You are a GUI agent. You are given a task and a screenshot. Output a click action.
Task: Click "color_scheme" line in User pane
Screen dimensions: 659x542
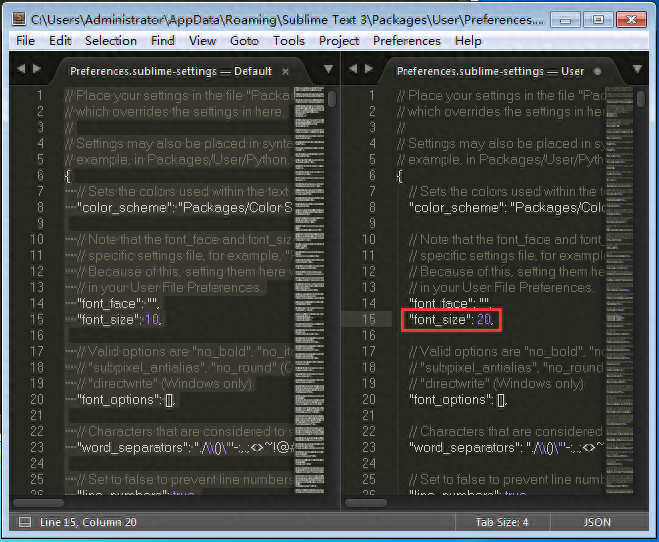tap(506, 208)
